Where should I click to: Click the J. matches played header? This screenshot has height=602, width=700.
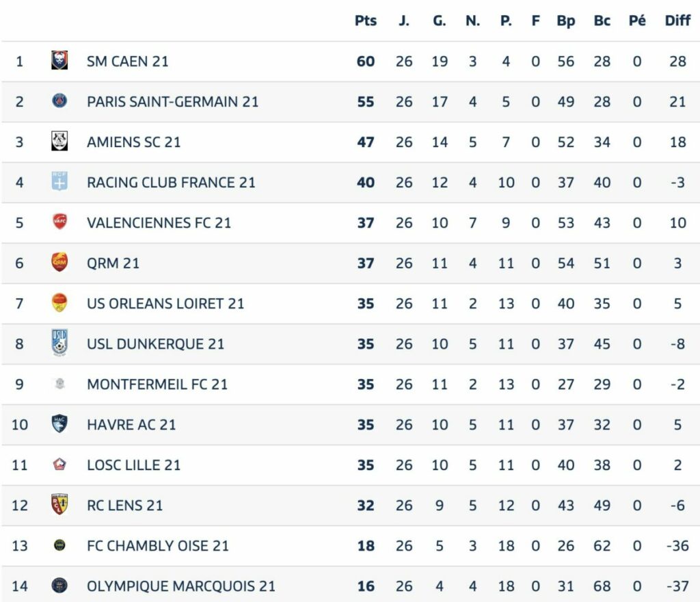(403, 21)
